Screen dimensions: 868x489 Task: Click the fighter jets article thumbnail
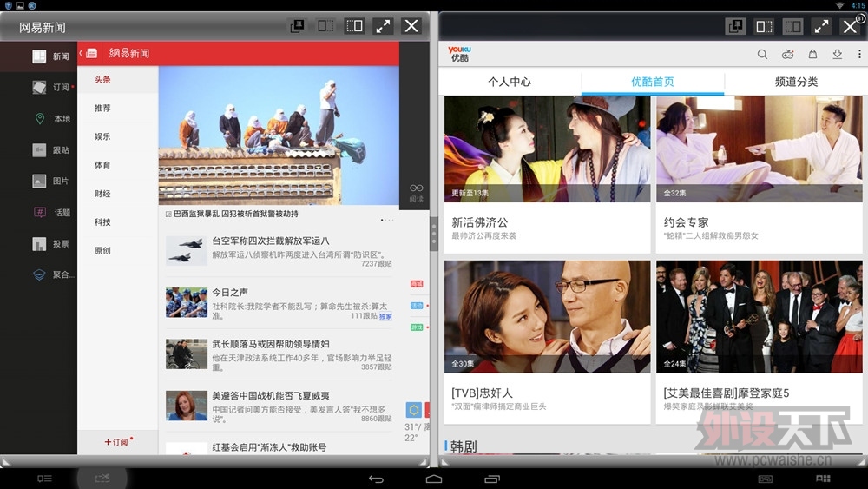187,250
